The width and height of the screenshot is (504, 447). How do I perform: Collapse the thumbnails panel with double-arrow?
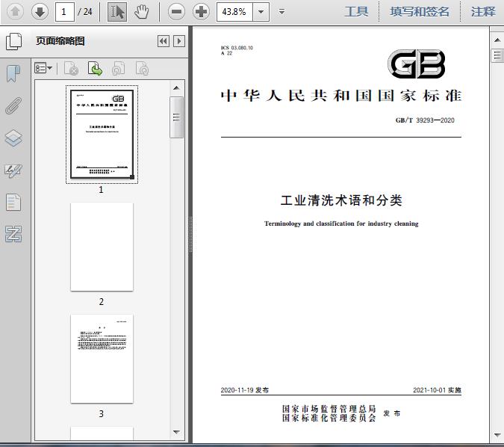click(164, 42)
